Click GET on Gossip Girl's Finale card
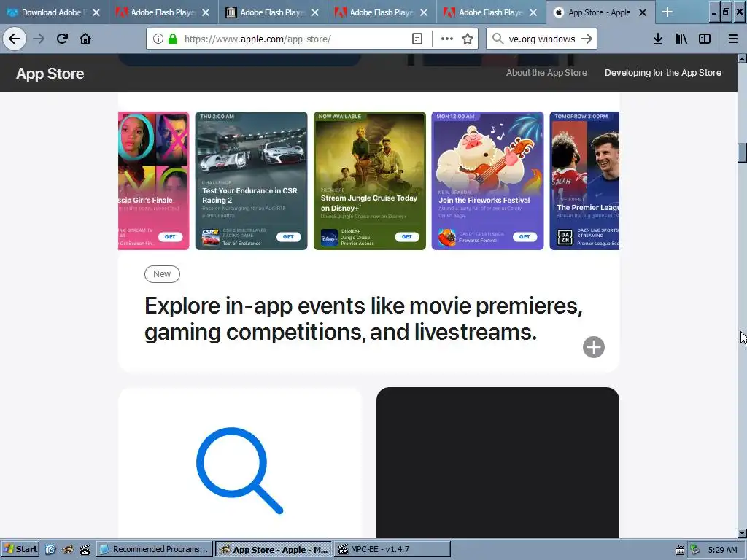This screenshot has height=560, width=747. click(x=170, y=237)
